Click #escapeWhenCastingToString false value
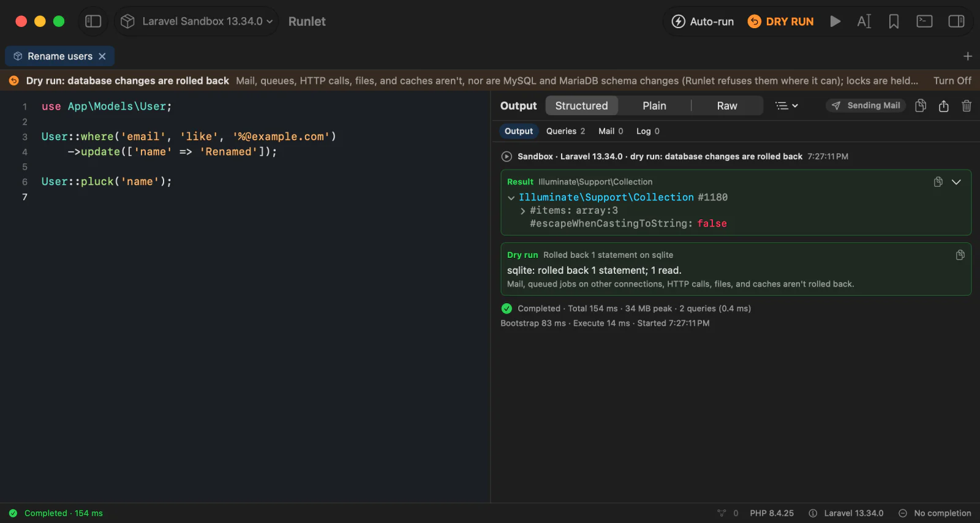The height and width of the screenshot is (523, 980). (712, 224)
